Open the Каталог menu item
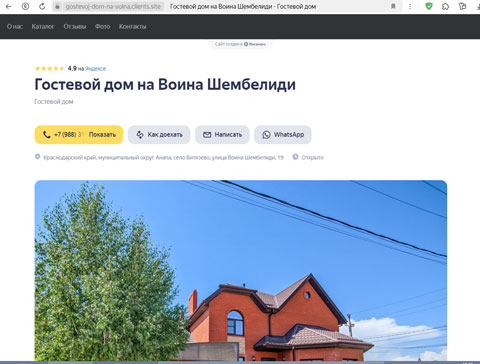Image resolution: width=480 pixels, height=364 pixels. (43, 26)
